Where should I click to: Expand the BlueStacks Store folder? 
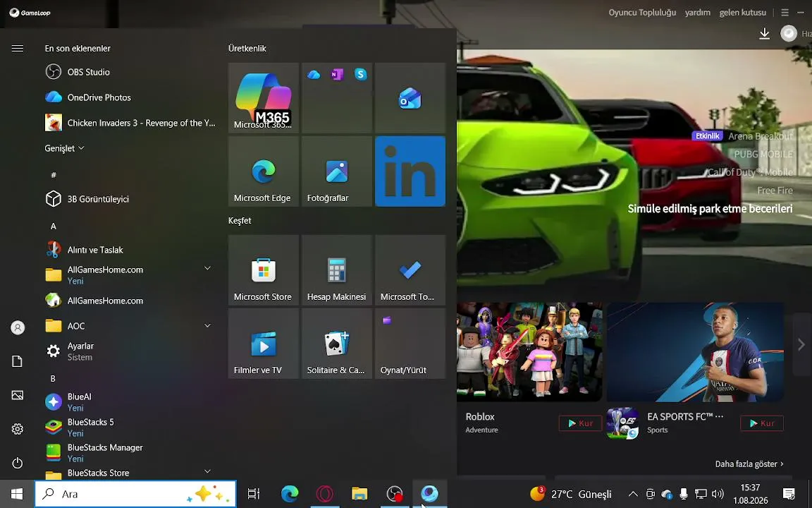point(207,471)
